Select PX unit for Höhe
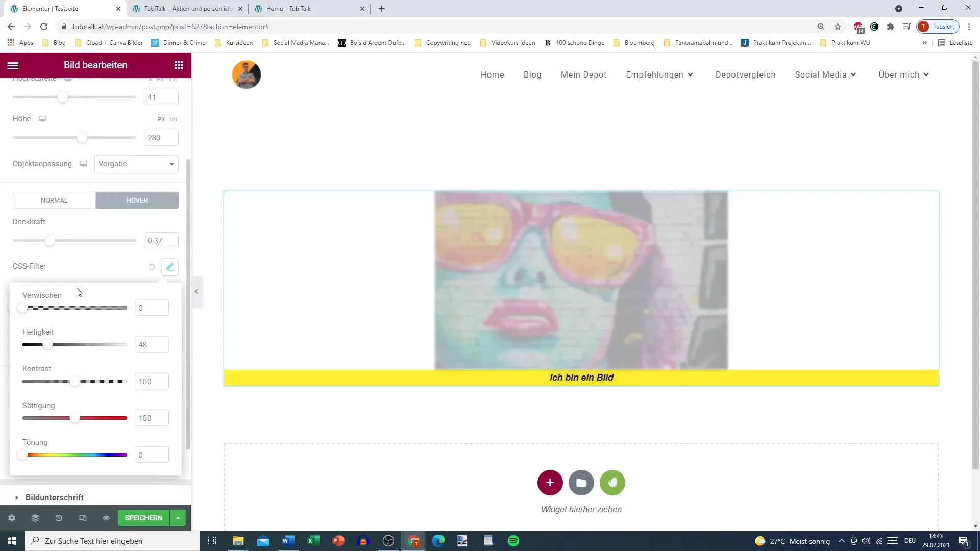The height and width of the screenshot is (551, 980). click(x=161, y=119)
